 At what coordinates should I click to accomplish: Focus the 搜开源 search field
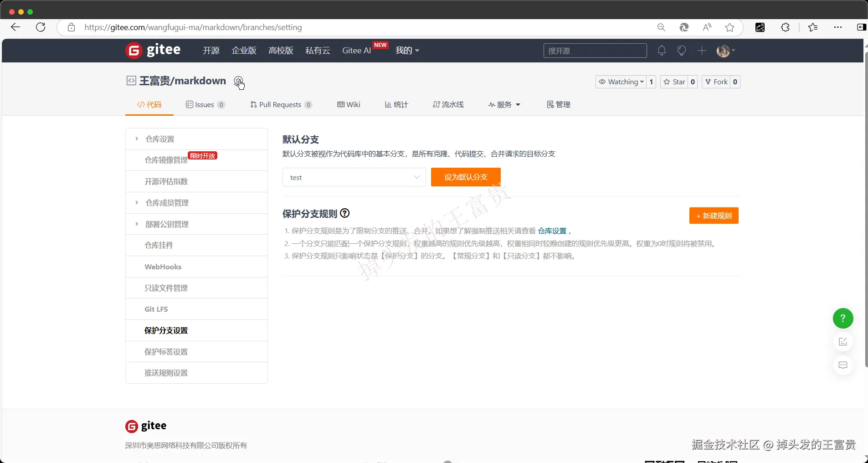[595, 51]
